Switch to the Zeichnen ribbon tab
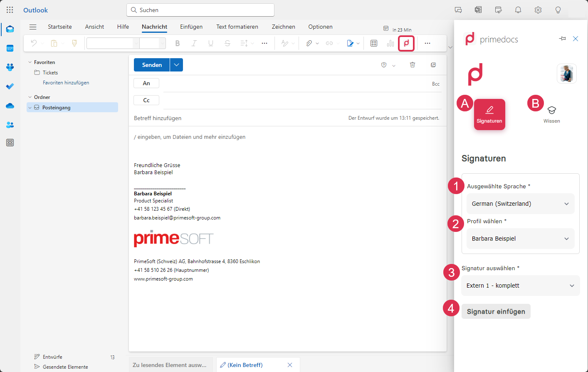 (284, 27)
